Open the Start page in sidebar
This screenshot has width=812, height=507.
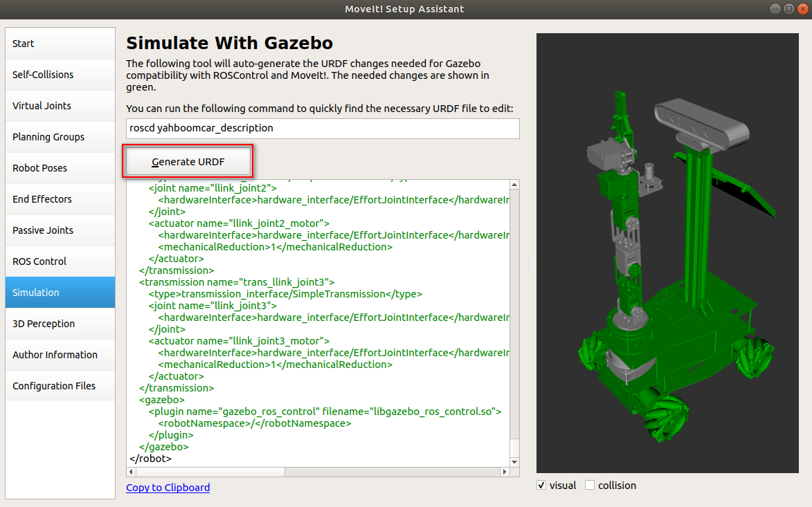pyautogui.click(x=60, y=44)
